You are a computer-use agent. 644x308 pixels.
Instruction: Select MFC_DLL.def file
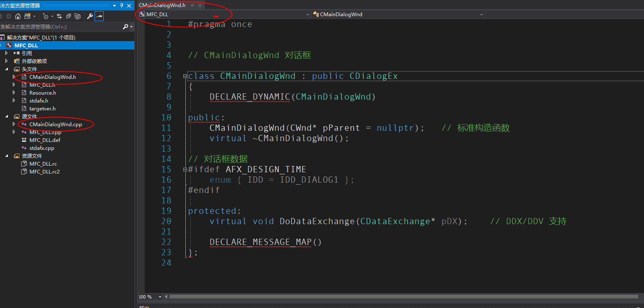pyautogui.click(x=45, y=140)
